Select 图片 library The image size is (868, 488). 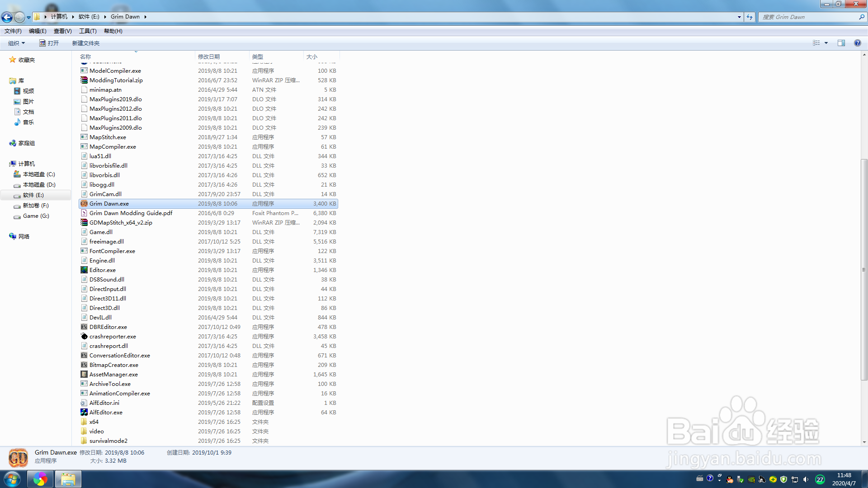click(28, 102)
